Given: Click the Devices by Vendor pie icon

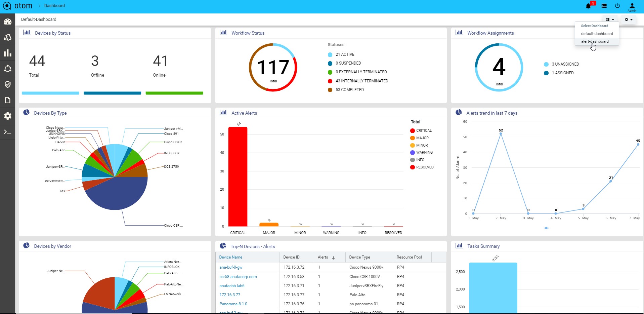Looking at the screenshot, I should (26, 246).
